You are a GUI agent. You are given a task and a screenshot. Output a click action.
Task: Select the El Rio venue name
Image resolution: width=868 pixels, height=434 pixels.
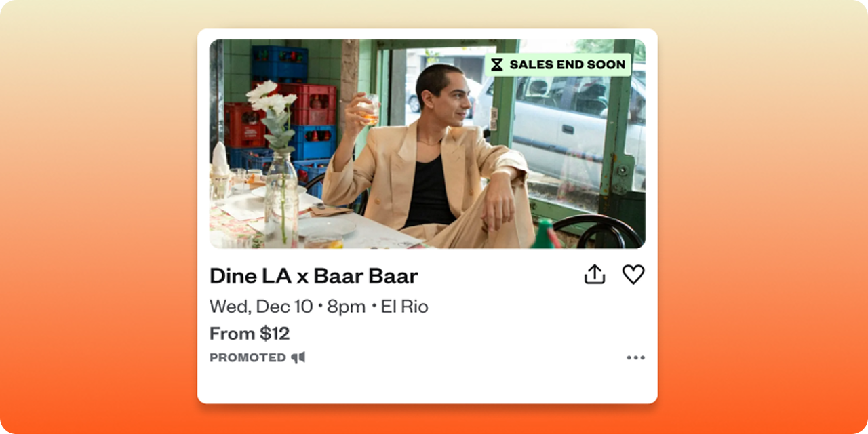pyautogui.click(x=405, y=307)
